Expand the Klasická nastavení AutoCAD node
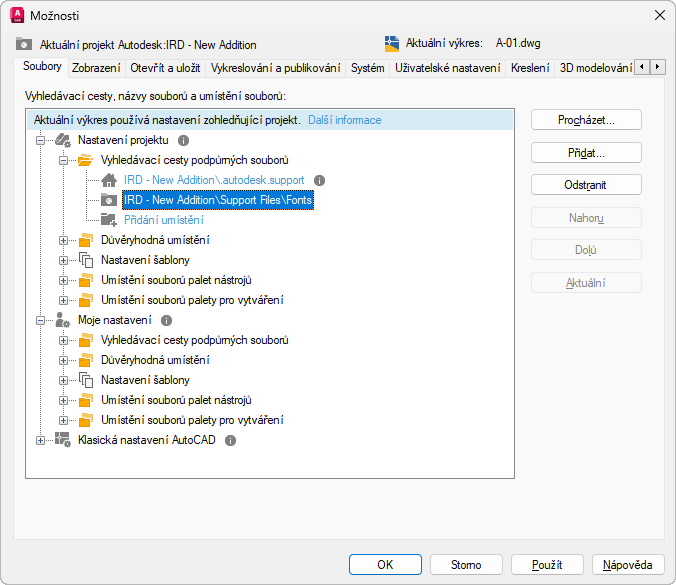 click(41, 440)
